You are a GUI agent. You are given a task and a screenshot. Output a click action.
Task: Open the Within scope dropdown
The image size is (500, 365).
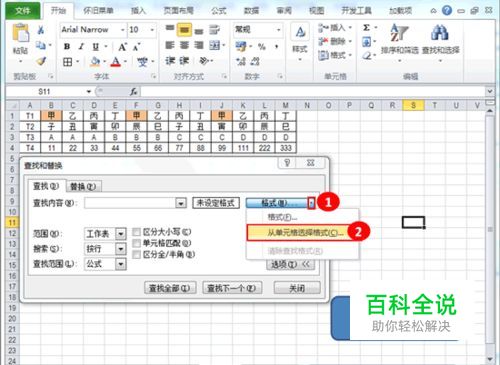pos(121,234)
